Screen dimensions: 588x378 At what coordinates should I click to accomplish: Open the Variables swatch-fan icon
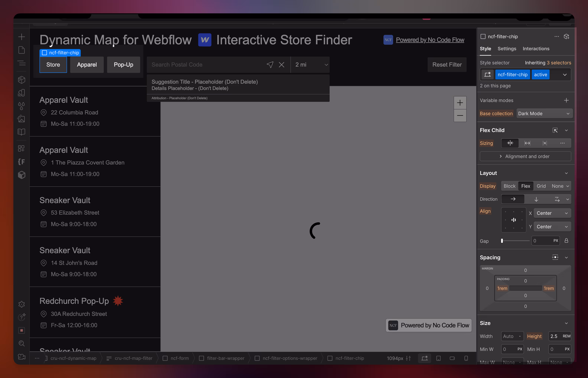coord(22,93)
